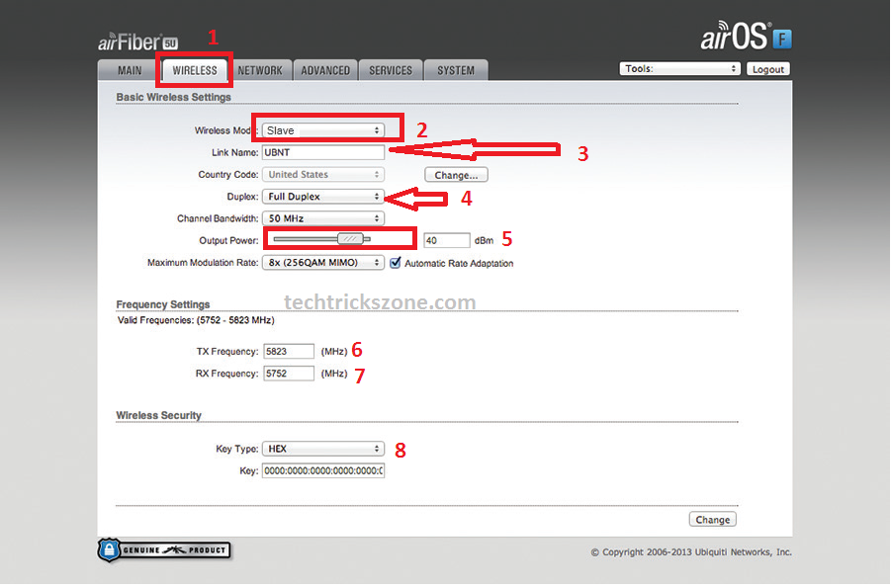This screenshot has height=588, width=891.
Task: Click the Change button at bottom
Action: click(x=712, y=520)
